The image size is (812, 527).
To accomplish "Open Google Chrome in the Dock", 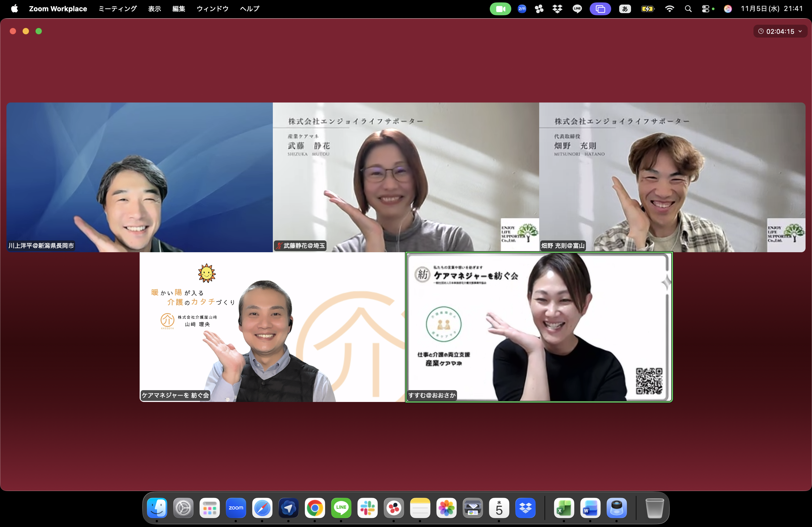I will pyautogui.click(x=314, y=508).
